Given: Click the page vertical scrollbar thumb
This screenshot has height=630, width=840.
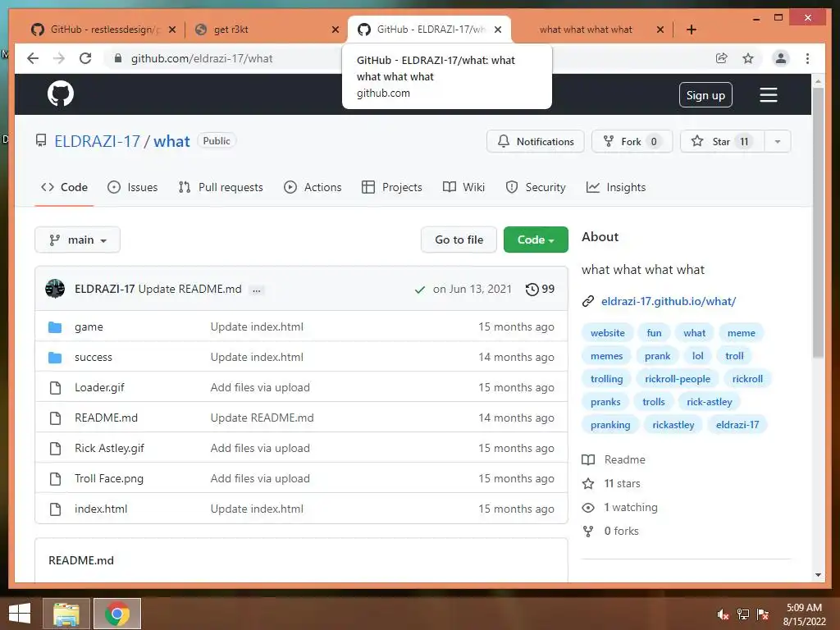Looking at the screenshot, I should [818, 222].
